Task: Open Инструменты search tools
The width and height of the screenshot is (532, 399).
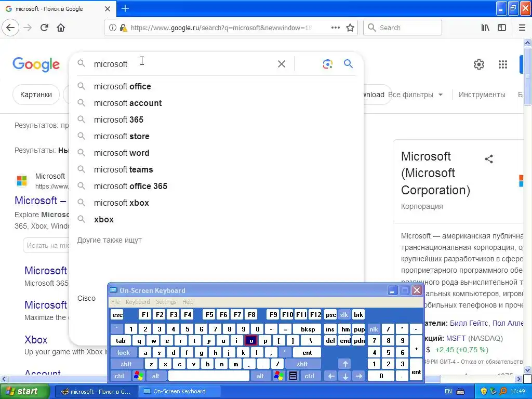Action: [x=482, y=95]
